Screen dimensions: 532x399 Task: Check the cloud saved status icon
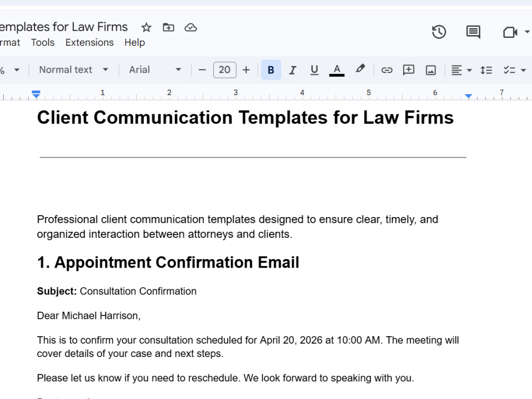(x=190, y=27)
